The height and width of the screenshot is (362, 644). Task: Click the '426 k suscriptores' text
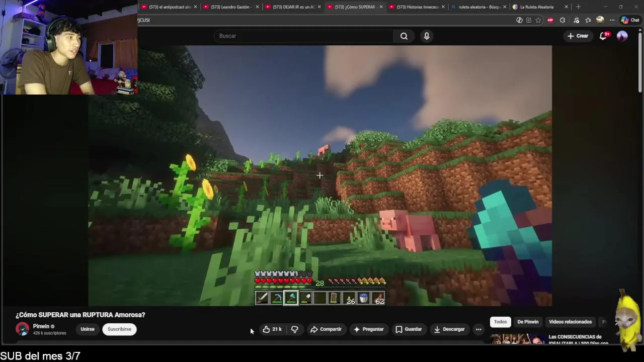pyautogui.click(x=49, y=333)
